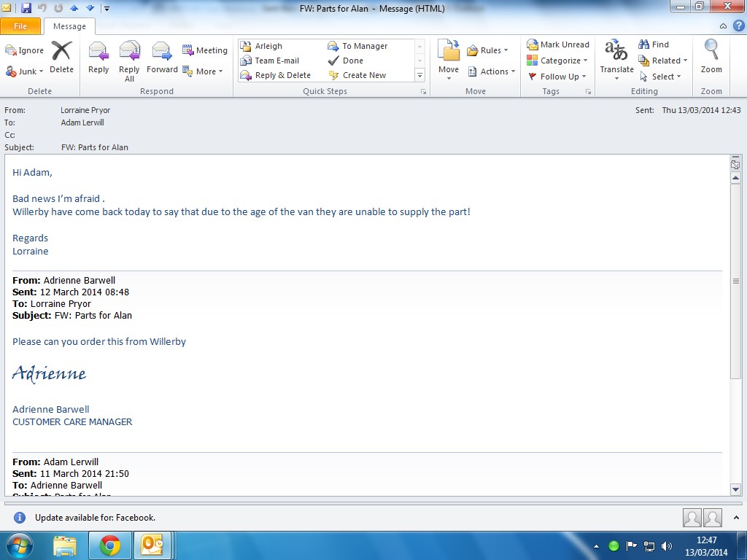Viewport: 747px width, 560px height.
Task: Click the second contact photo in People Pane
Action: click(713, 518)
